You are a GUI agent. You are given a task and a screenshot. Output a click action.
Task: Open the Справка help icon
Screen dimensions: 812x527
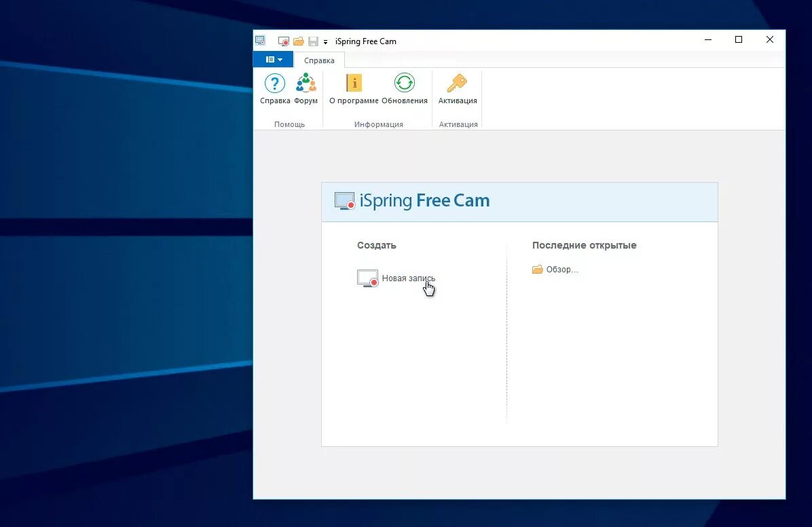click(x=275, y=89)
